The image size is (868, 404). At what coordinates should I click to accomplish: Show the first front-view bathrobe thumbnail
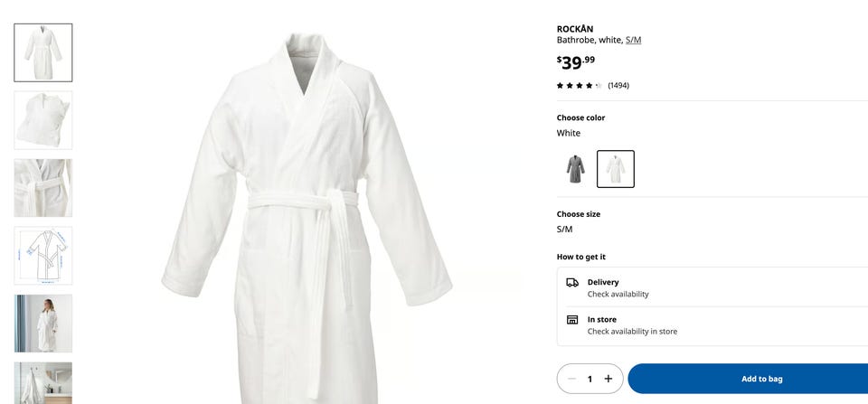tap(43, 52)
